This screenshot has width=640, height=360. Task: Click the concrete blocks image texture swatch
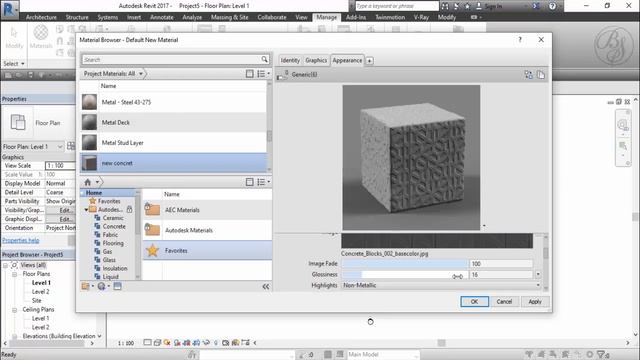click(437, 241)
